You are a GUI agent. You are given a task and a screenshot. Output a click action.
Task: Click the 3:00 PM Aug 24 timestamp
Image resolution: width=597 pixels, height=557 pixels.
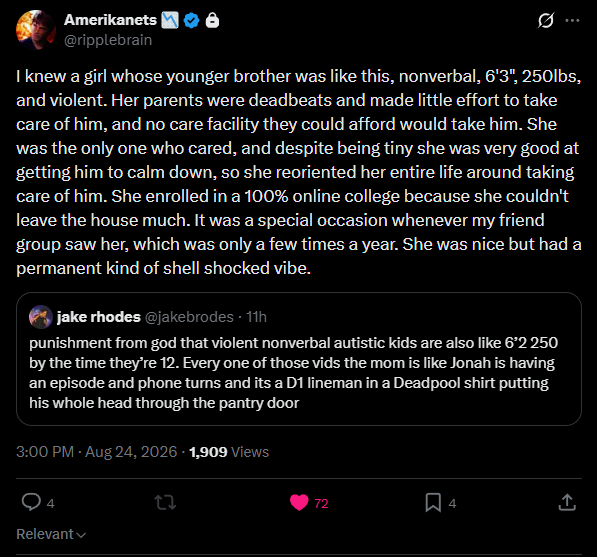(97, 452)
